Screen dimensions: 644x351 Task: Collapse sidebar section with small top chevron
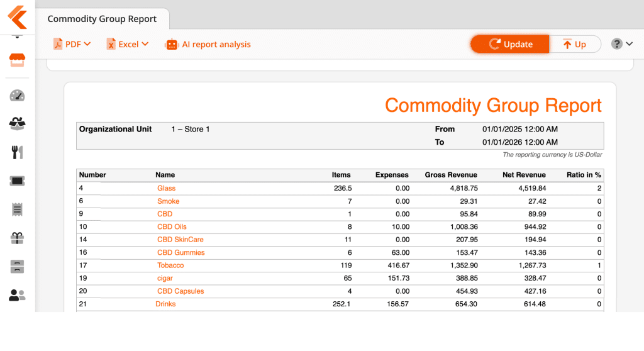(x=17, y=37)
